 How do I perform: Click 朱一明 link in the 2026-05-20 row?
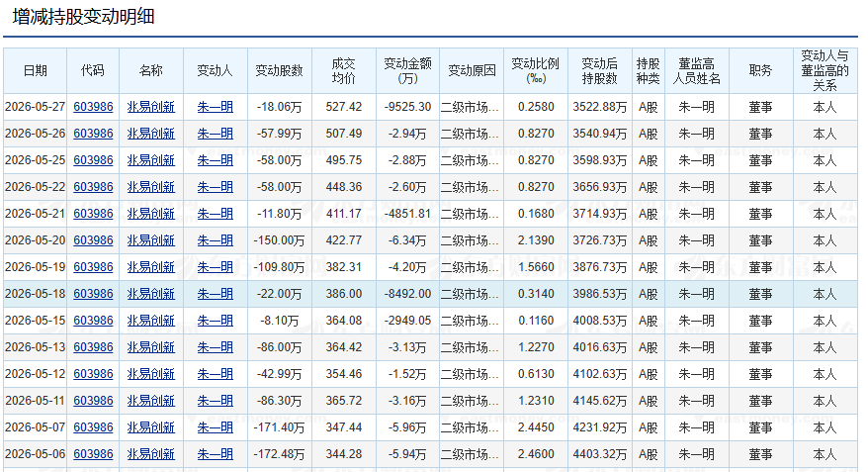point(216,240)
